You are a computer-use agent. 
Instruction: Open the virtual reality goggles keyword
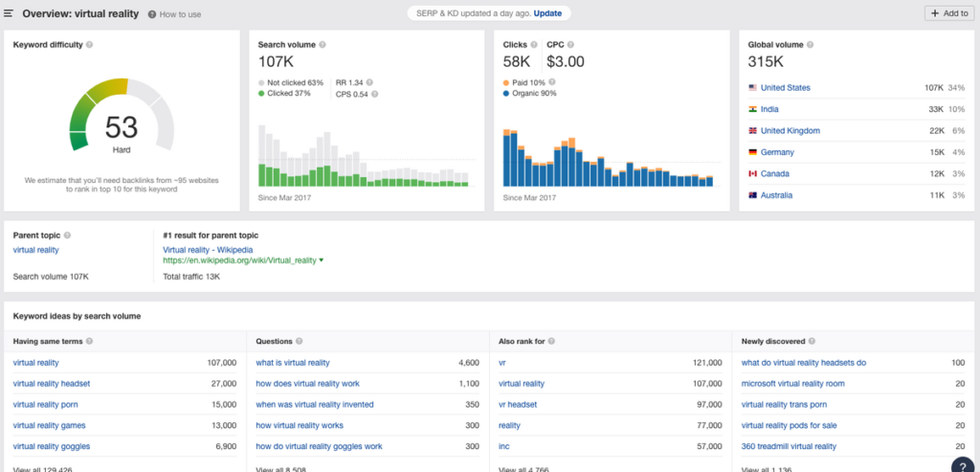click(52, 446)
